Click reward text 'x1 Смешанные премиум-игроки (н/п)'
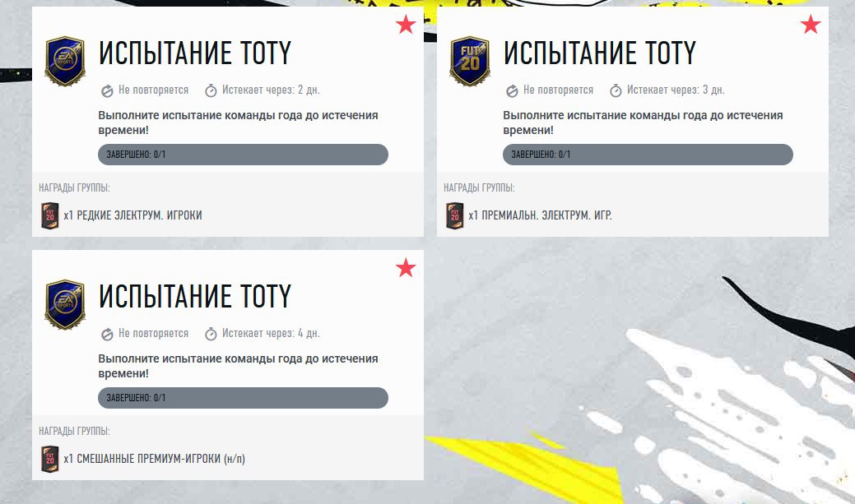Screen dimensions: 855x504 tap(155, 459)
